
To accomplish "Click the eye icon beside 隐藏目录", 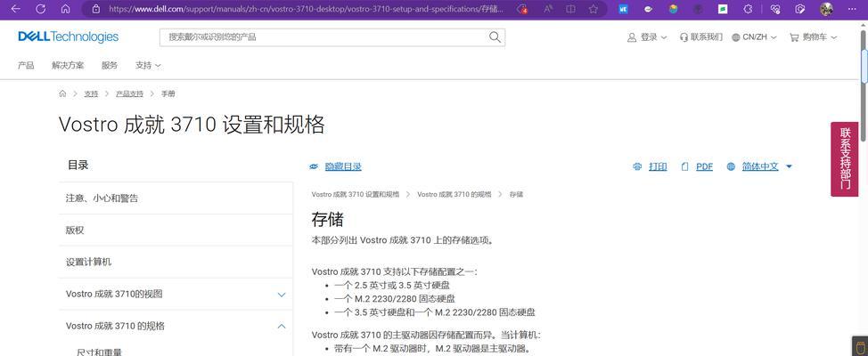I will coord(314,166).
